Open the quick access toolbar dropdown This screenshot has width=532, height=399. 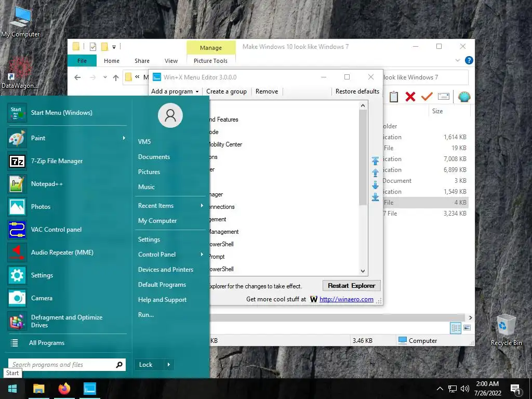pos(114,47)
